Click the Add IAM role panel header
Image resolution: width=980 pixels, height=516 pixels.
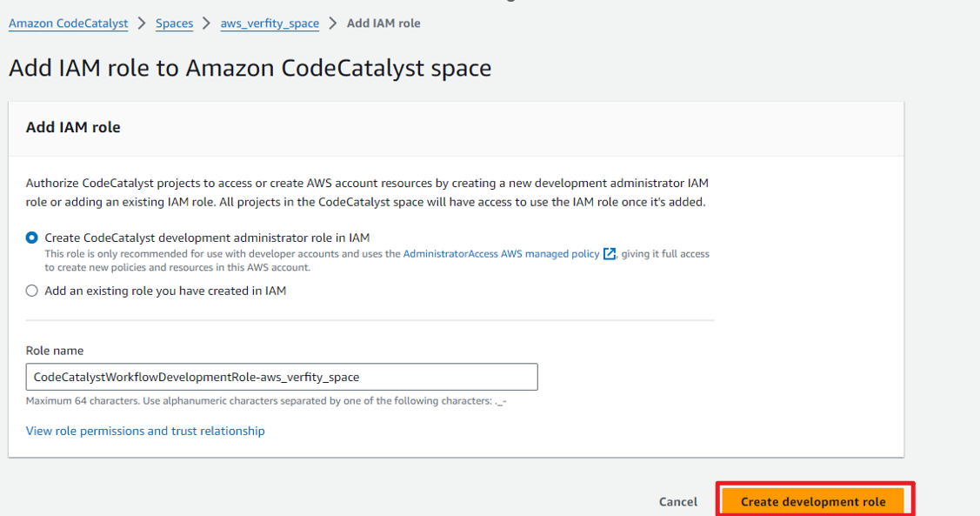[x=73, y=127]
